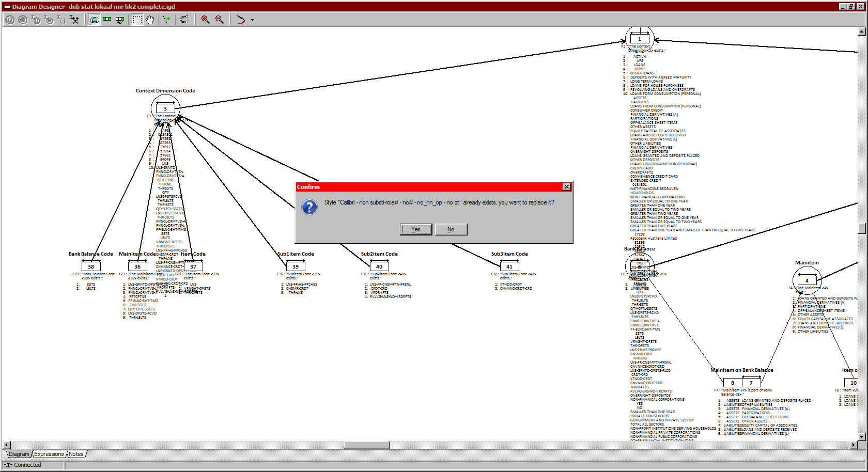
Task: Toggle the cyan object type view button
Action: [94, 20]
